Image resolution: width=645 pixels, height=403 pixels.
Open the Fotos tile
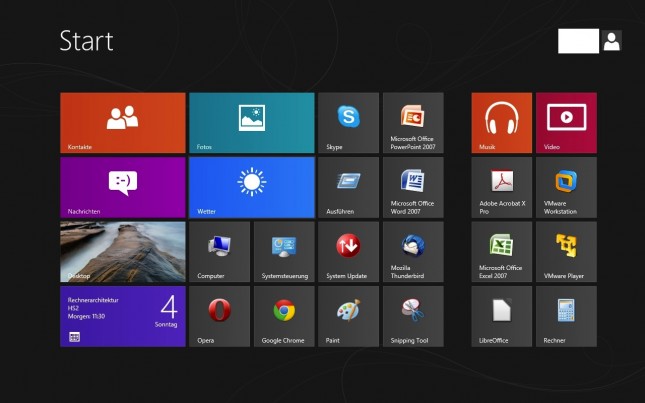(252, 123)
